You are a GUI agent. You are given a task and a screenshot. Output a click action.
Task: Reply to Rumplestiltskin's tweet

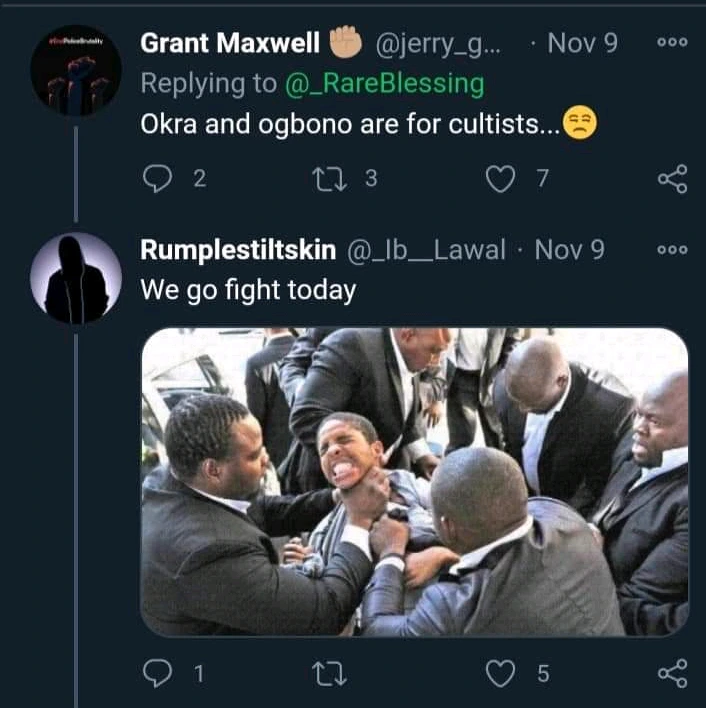pos(158,673)
